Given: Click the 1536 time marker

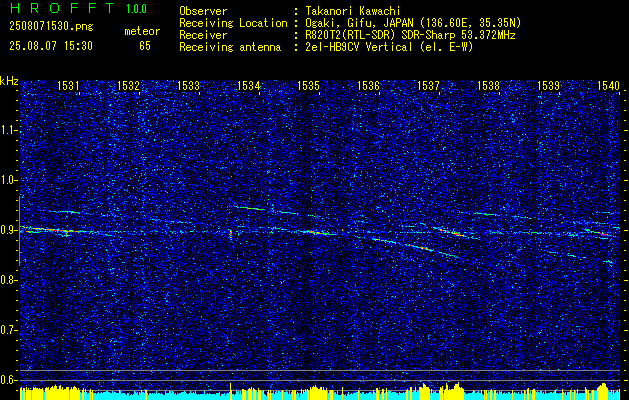Looking at the screenshot, I should 368,85.
